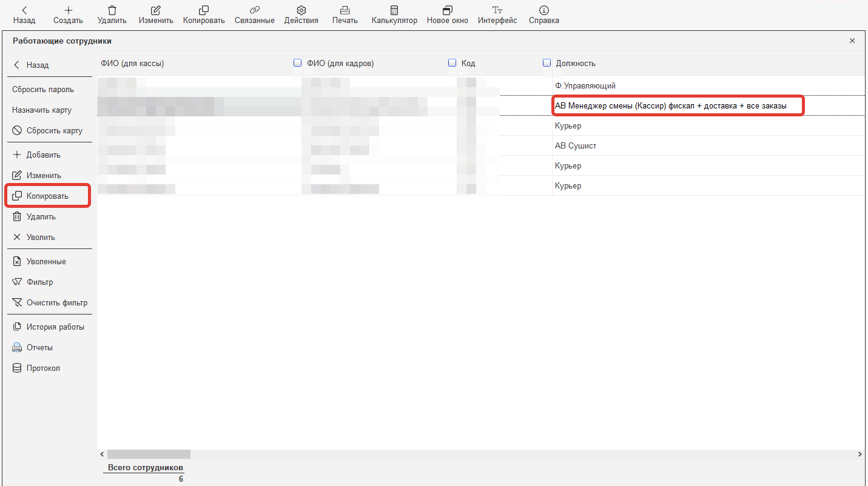Tick the checkbox beside ФИО (для кадров)

tap(297, 62)
